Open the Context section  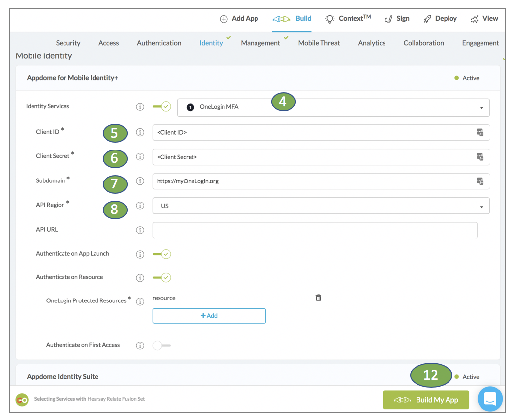[x=348, y=19]
